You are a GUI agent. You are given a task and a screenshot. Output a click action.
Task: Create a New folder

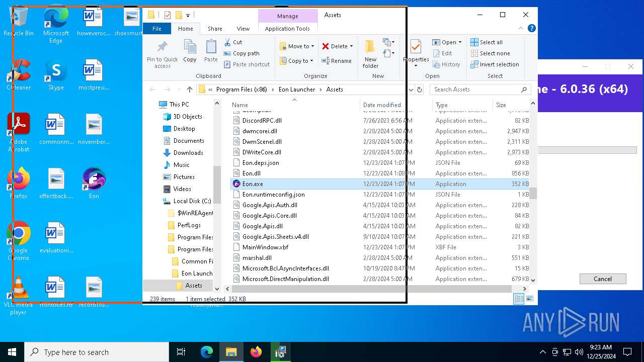point(370,54)
